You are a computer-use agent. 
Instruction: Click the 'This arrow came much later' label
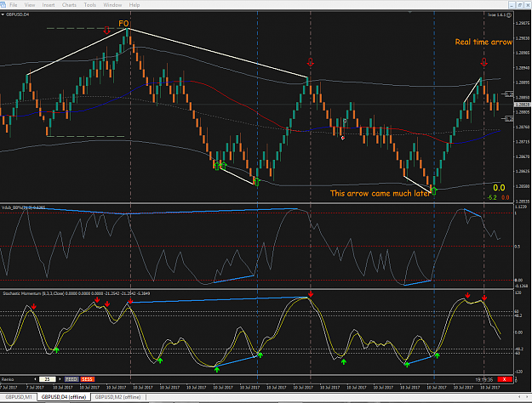pyautogui.click(x=380, y=193)
